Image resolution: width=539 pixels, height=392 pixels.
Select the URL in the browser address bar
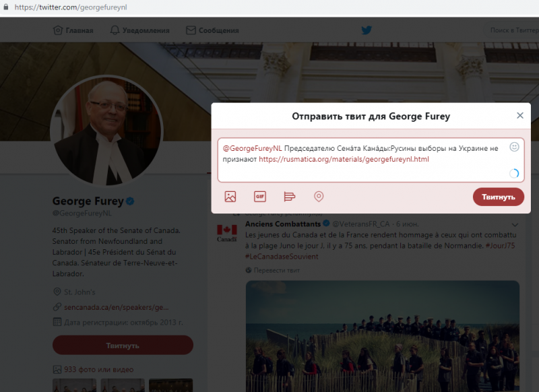coord(71,7)
